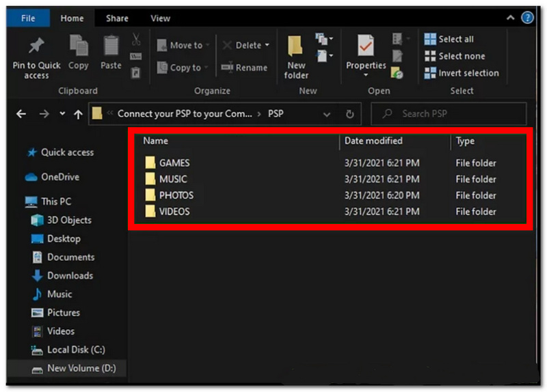This screenshot has height=392, width=547.
Task: Open Local Disk (C:) in the sidebar
Action: click(x=68, y=350)
